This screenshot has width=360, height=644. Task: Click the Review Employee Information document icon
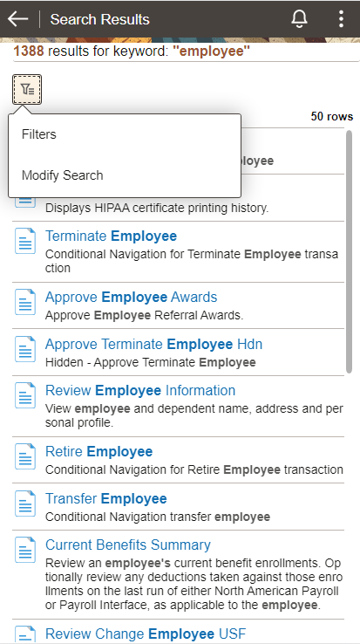pos(25,395)
